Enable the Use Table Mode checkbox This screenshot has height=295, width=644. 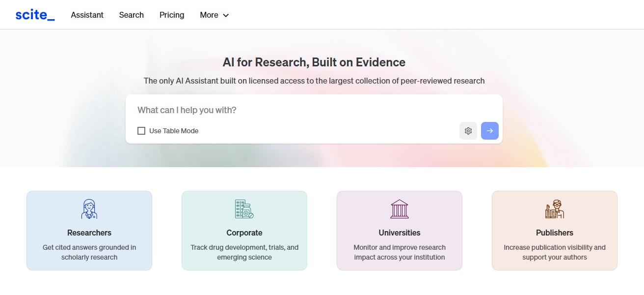(141, 131)
